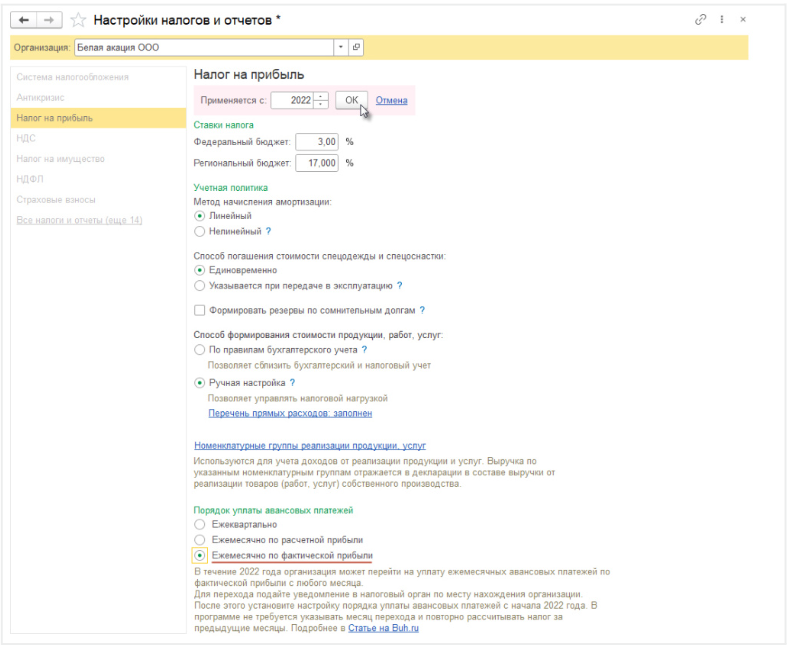
Task: Click the Организация field with Белая акация ООО
Action: click(x=204, y=47)
